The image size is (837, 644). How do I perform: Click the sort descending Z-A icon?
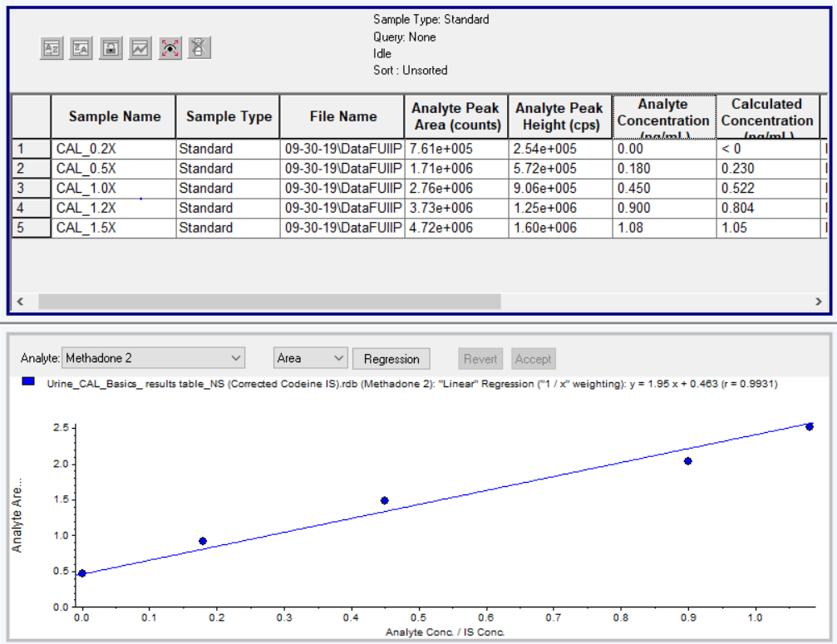81,49
